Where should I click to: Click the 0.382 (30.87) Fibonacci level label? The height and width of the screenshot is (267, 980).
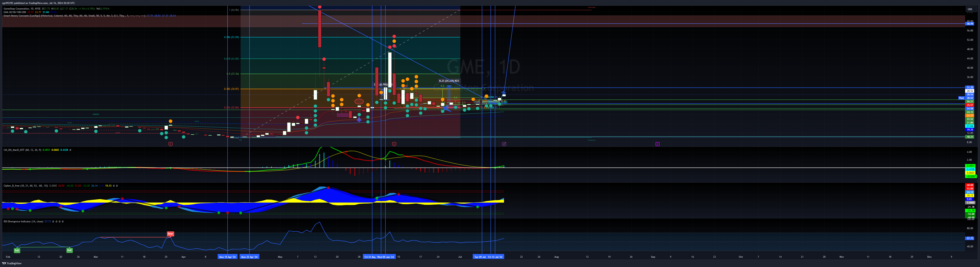(x=231, y=89)
